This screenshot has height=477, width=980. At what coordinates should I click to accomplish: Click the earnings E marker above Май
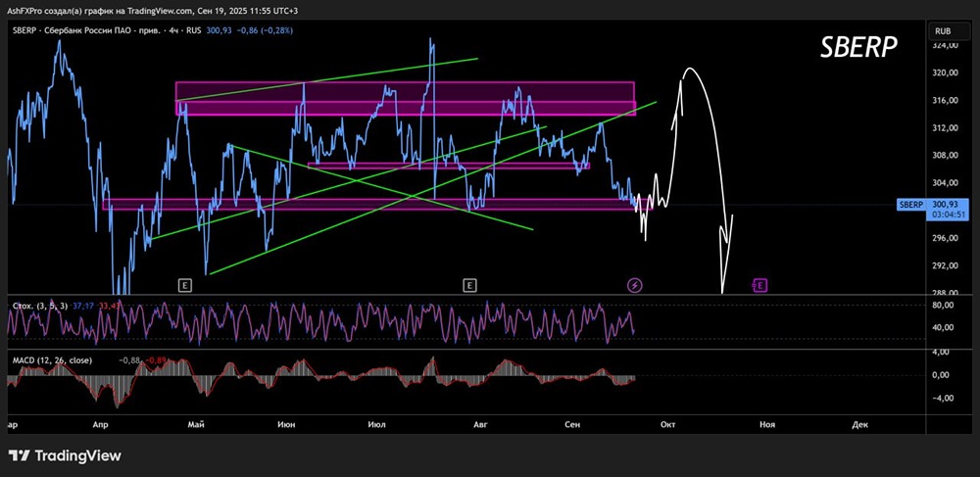(x=184, y=285)
